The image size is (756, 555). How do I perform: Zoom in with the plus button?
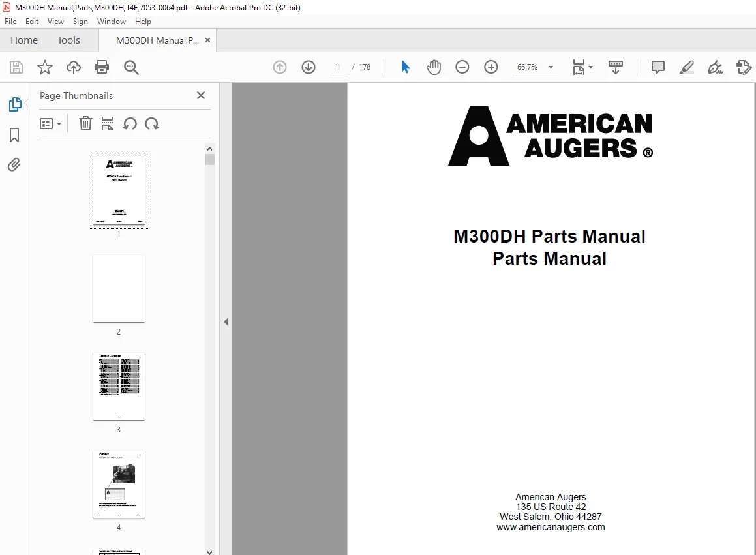click(491, 67)
